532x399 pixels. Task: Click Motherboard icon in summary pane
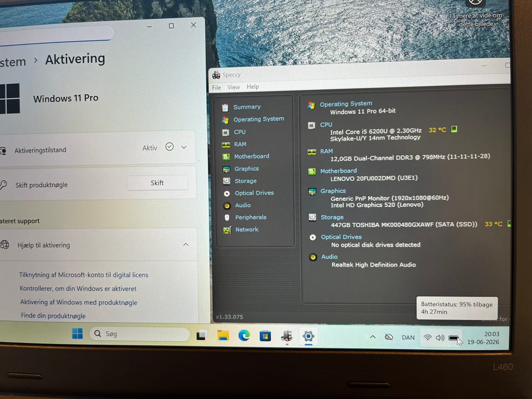(x=312, y=172)
